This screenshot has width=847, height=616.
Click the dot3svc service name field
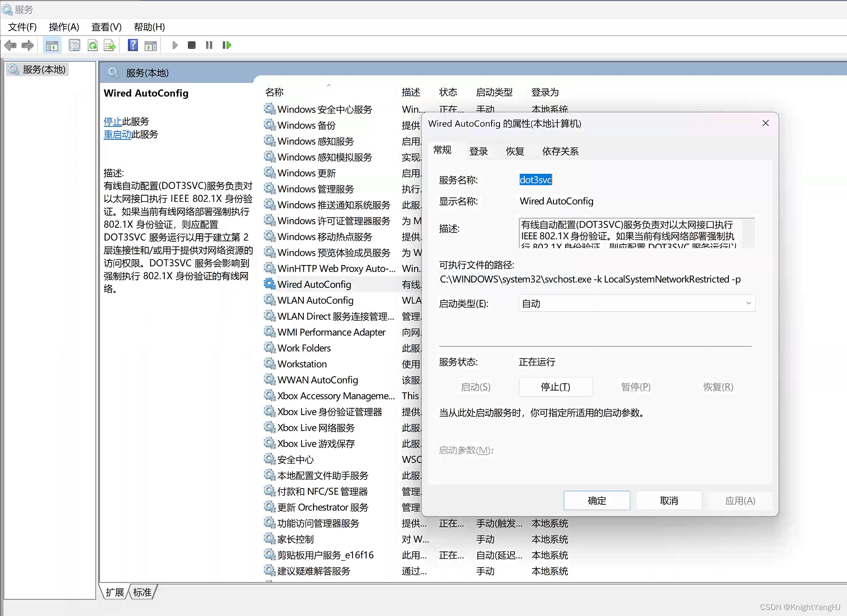click(x=536, y=180)
